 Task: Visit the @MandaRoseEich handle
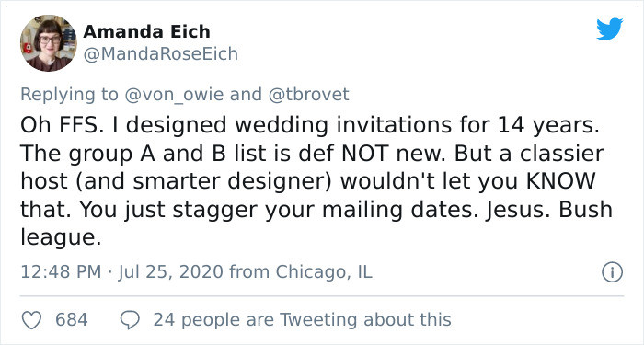(161, 53)
